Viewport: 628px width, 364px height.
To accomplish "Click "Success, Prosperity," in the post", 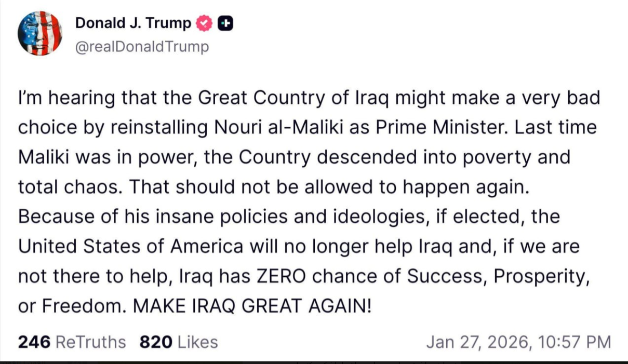I will (498, 276).
